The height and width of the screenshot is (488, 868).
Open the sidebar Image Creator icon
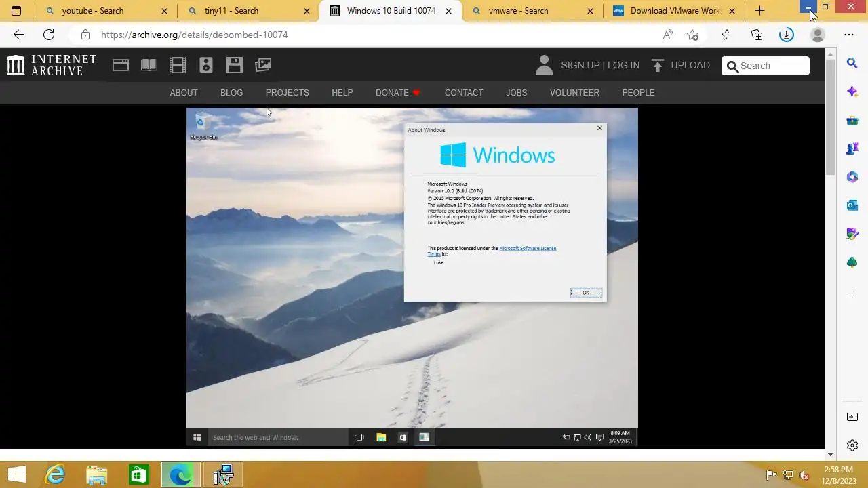(852, 234)
